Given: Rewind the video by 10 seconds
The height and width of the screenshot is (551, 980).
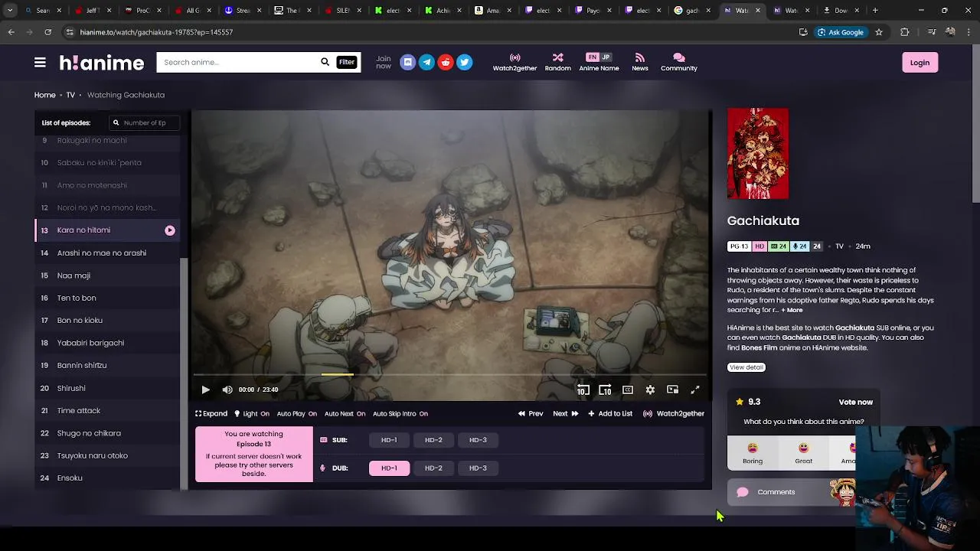Looking at the screenshot, I should click(x=583, y=390).
